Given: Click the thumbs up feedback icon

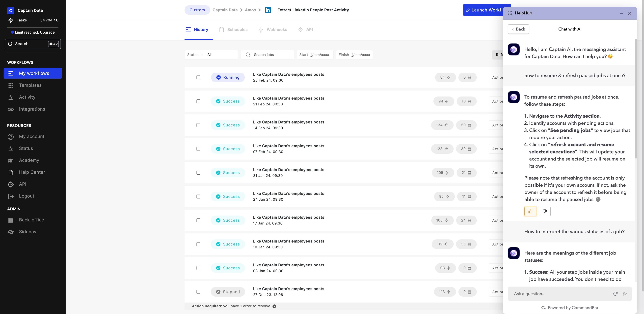Looking at the screenshot, I should [x=530, y=211].
